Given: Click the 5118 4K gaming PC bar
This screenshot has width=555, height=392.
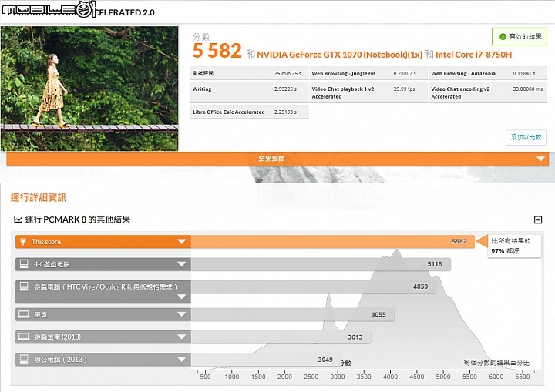Looking at the screenshot, I should (321, 264).
